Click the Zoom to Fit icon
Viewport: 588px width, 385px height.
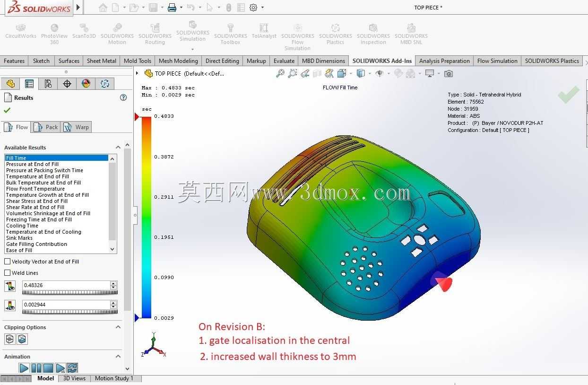click(x=280, y=73)
